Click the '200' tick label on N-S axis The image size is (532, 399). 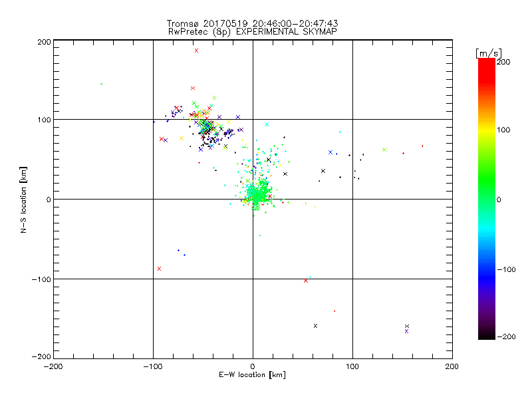(44, 42)
